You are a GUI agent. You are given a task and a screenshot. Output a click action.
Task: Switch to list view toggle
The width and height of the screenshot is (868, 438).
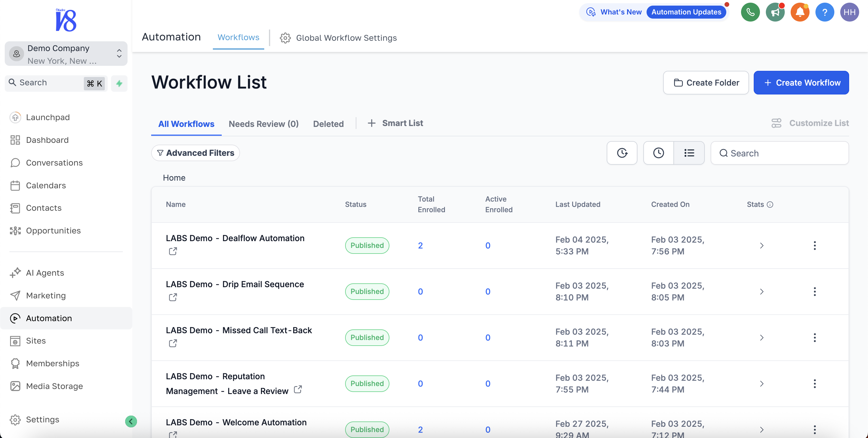tap(689, 153)
